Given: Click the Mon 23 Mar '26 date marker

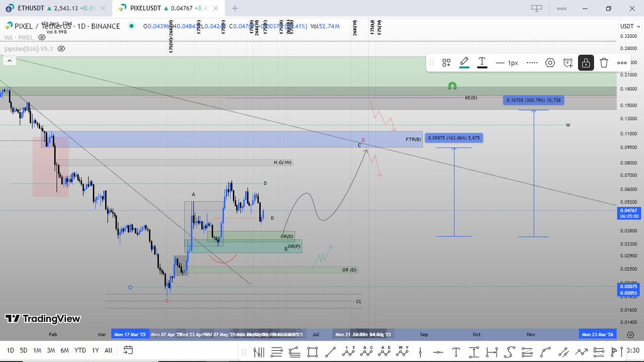Looking at the screenshot, I should (598, 334).
